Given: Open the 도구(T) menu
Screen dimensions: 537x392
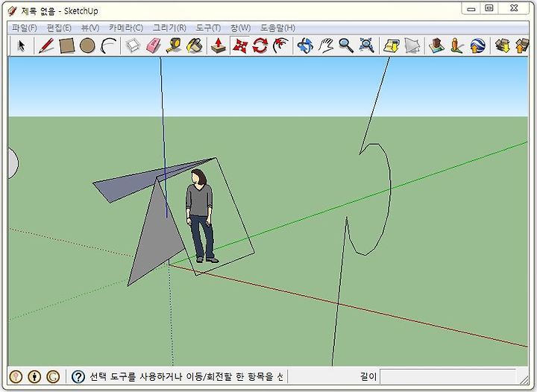Looking at the screenshot, I should click(208, 28).
